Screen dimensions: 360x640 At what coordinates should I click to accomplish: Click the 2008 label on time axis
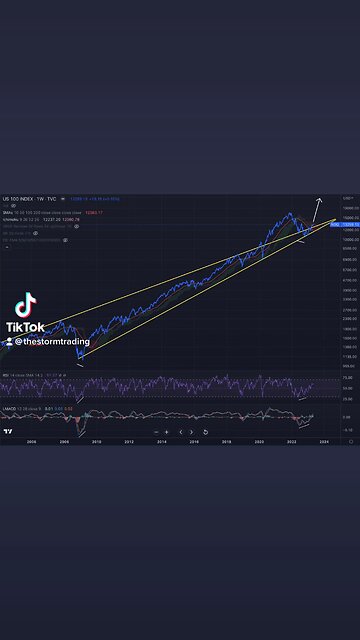pos(64,442)
